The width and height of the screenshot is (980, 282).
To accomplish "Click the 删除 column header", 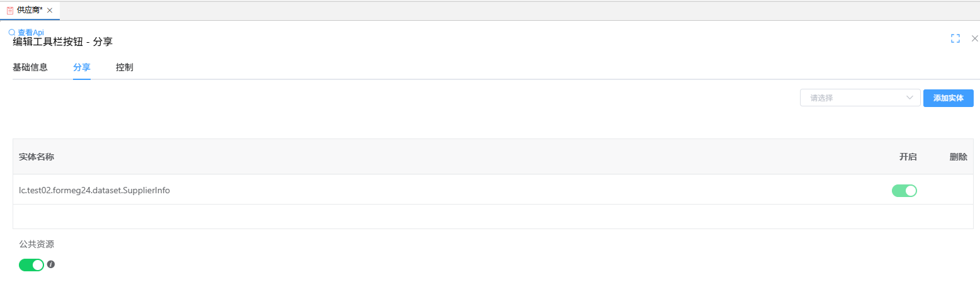I will click(x=958, y=157).
